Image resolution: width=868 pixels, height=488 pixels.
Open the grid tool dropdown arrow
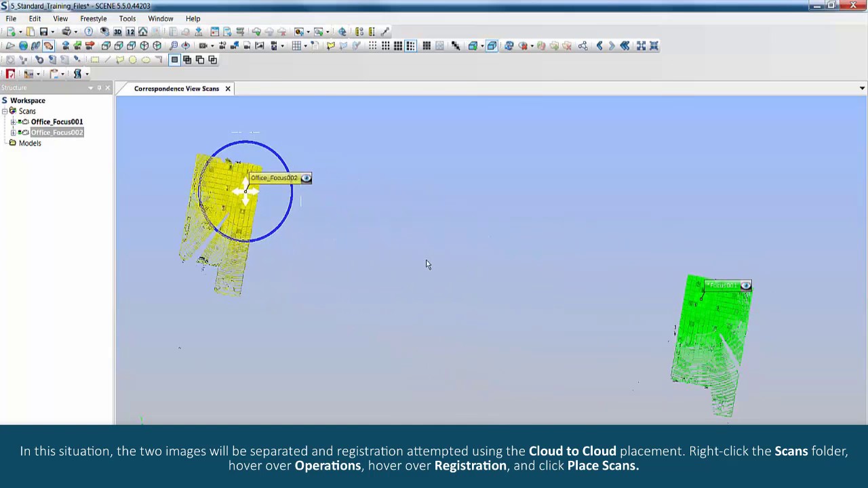(305, 45)
